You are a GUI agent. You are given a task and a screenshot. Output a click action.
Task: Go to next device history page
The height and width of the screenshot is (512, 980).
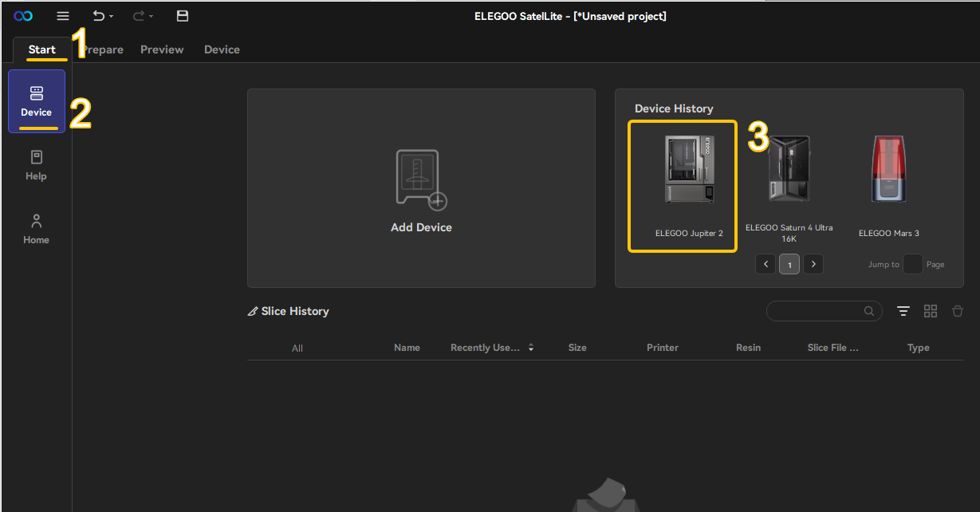(813, 264)
